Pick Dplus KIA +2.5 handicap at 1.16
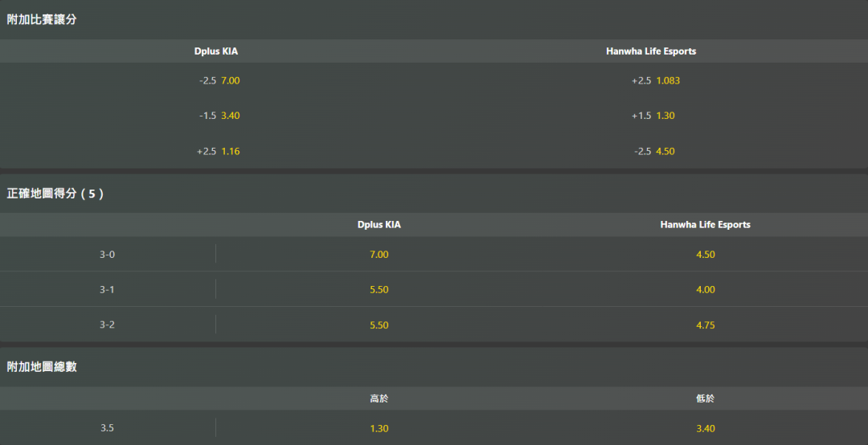Screen dimensions: 868x445 coord(216,151)
